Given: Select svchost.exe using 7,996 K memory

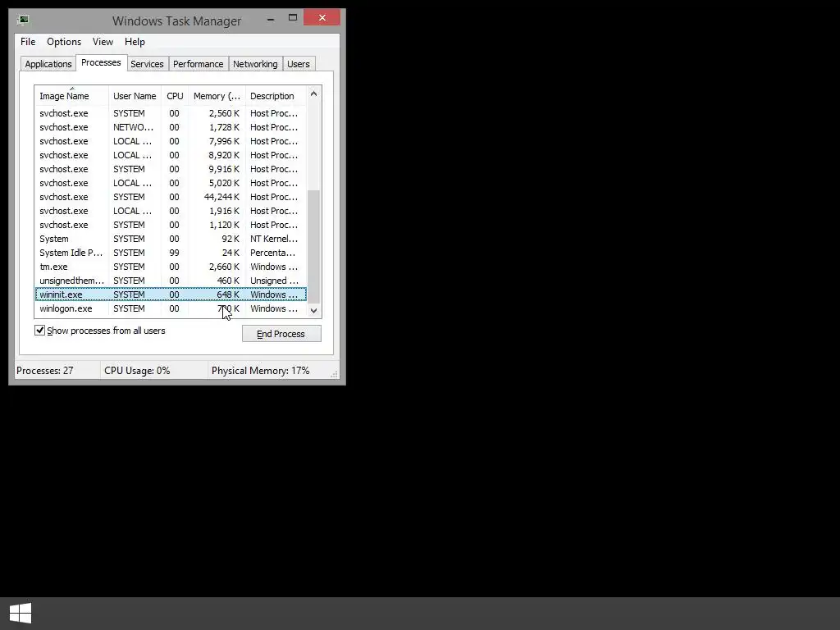Looking at the screenshot, I should coord(171,141).
